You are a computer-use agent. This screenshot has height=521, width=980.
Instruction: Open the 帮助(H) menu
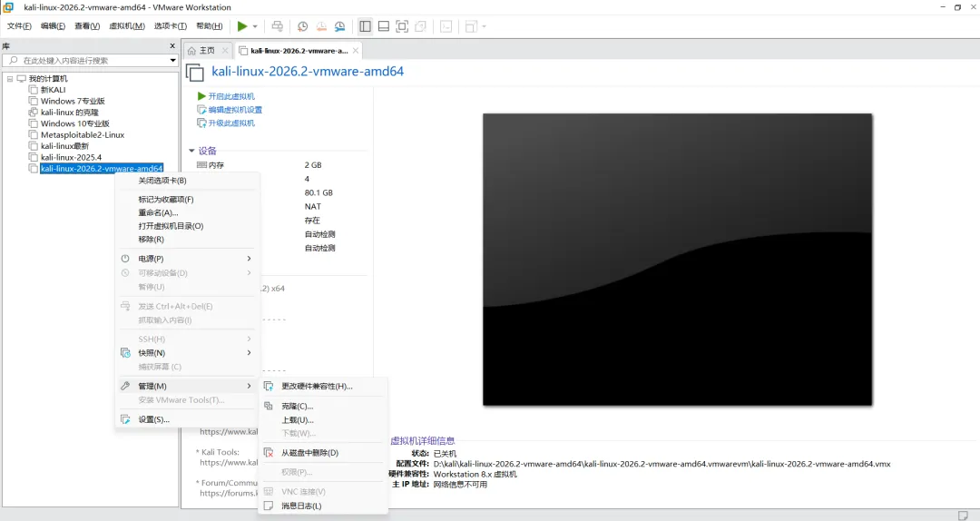209,26
